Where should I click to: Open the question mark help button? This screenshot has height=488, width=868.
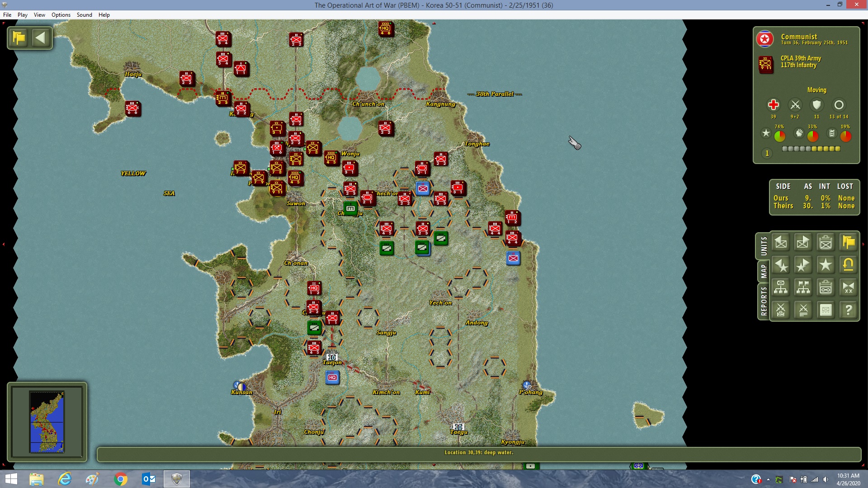[849, 310]
